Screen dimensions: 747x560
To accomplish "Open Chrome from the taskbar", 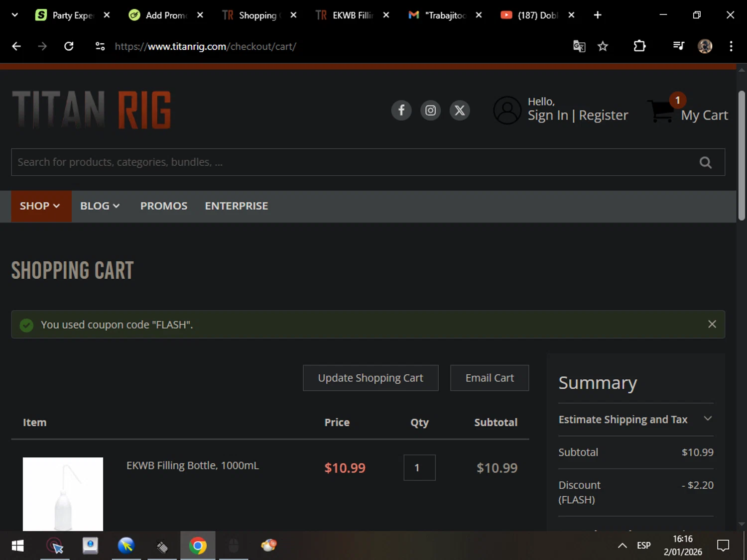I will [198, 546].
